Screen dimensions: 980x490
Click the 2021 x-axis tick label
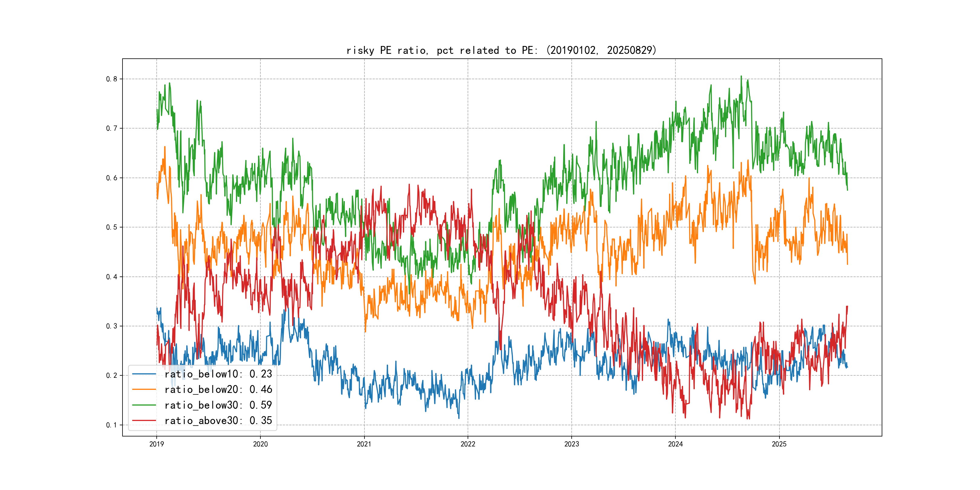click(x=364, y=444)
